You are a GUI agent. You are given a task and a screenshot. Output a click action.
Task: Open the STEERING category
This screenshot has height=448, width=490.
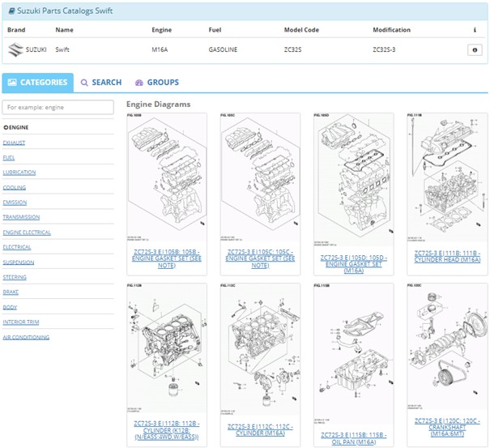(x=15, y=277)
